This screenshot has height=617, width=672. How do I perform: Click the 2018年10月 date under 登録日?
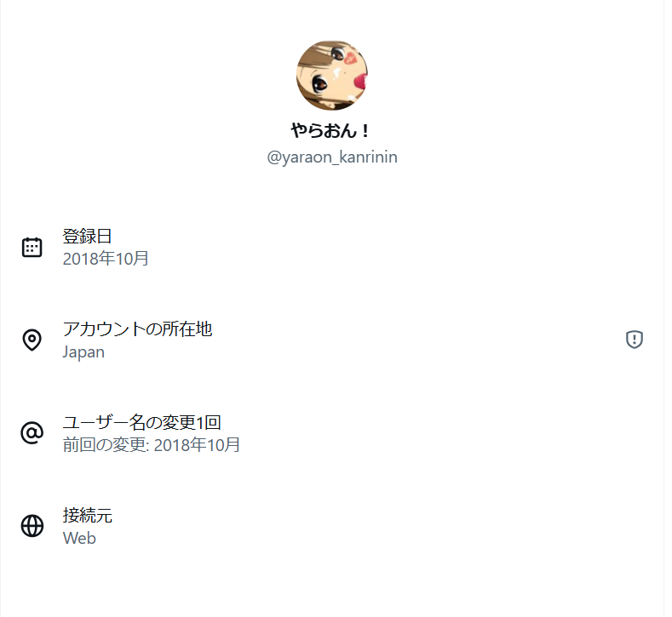[106, 259]
